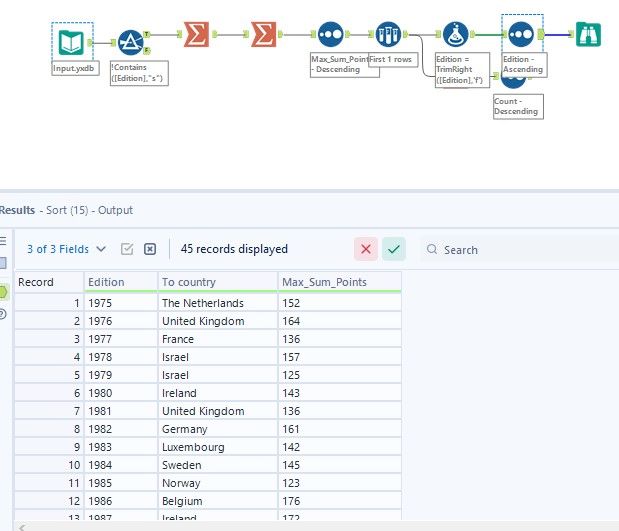Screen dimensions: 619x531
Task: Cancel changes with the red X button
Action: [x=366, y=249]
